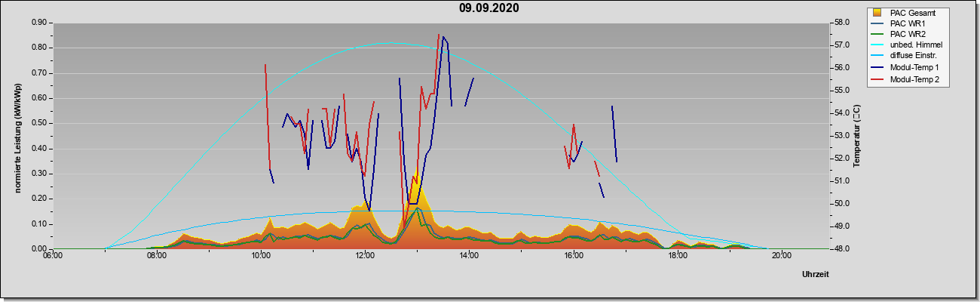Click the 0.90 left axis value

(x=39, y=23)
